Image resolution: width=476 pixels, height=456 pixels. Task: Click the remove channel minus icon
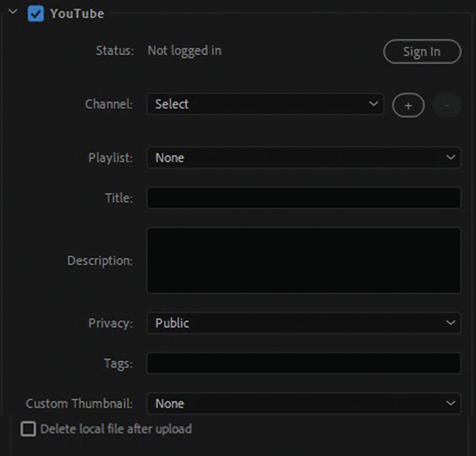pos(446,106)
